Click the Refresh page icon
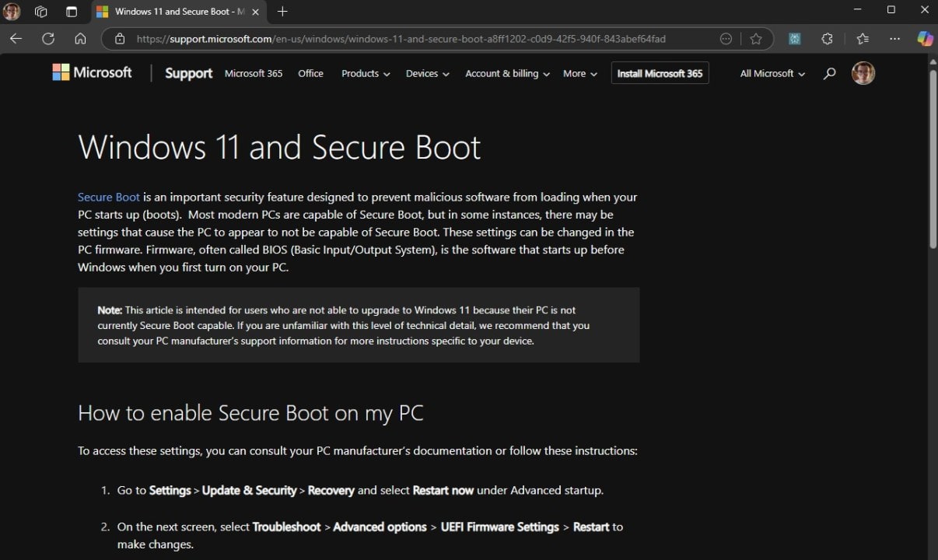The image size is (938, 560). pyautogui.click(x=47, y=38)
